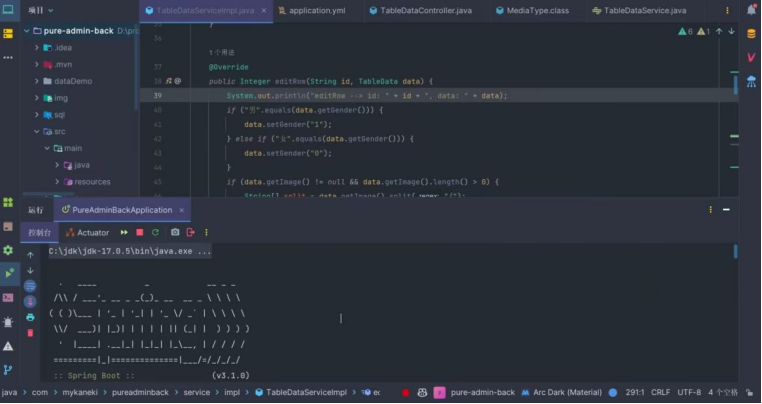Click the exit icon in Run toolbar
The image size is (762, 404).
click(190, 232)
